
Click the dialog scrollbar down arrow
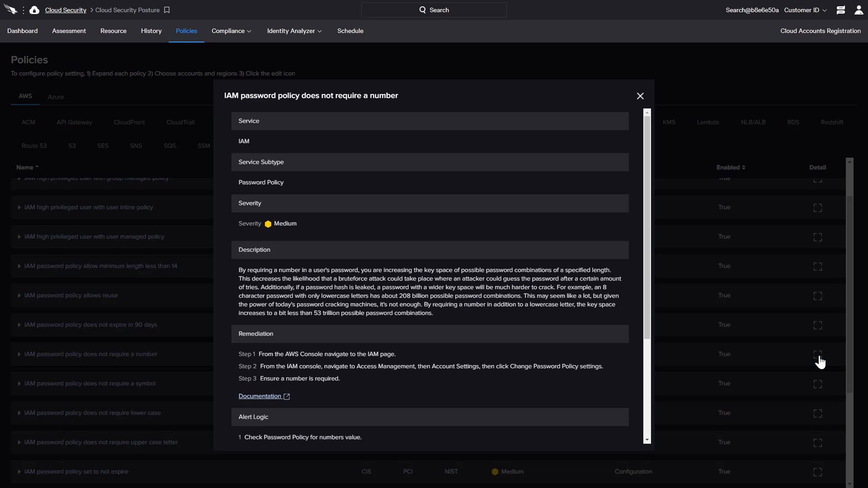(x=647, y=440)
